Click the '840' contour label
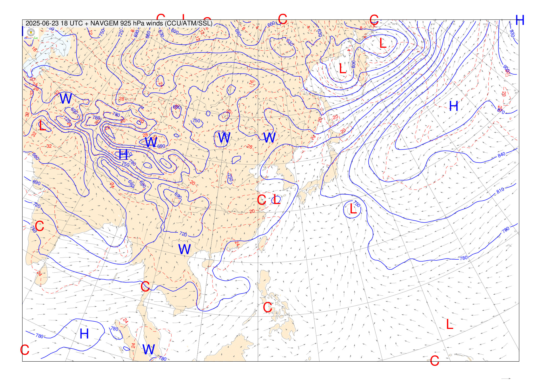The height and width of the screenshot is (392, 543). [x=501, y=155]
